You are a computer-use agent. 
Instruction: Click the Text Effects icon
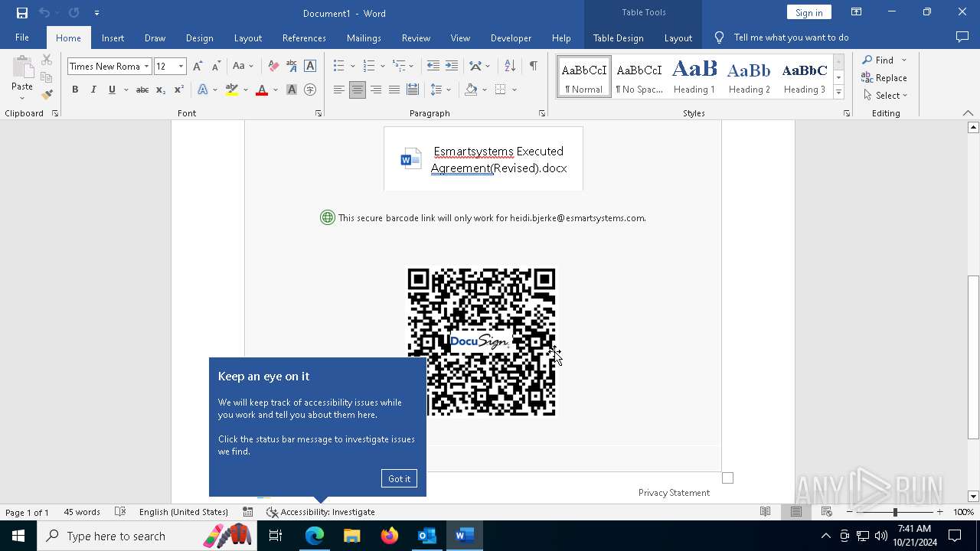pyautogui.click(x=203, y=90)
